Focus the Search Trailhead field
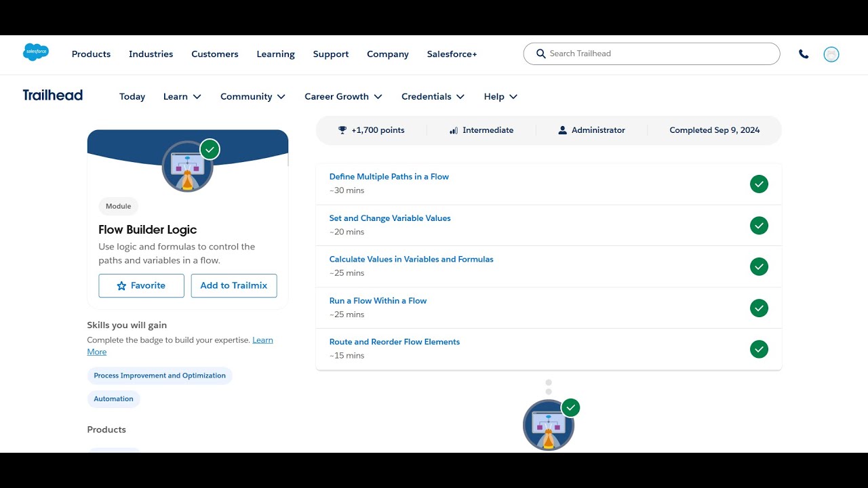868x488 pixels. click(652, 54)
